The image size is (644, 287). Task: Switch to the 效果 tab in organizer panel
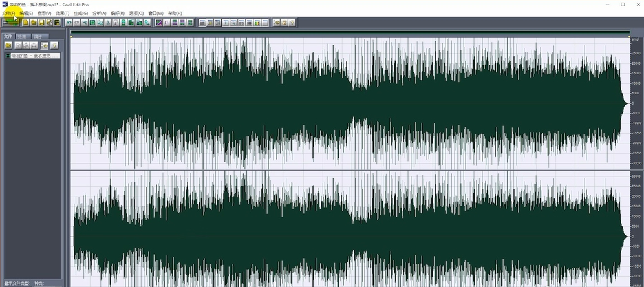[x=23, y=37]
